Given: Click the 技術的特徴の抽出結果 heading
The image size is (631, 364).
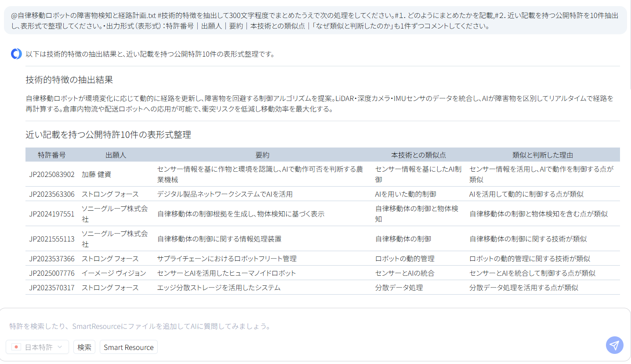Looking at the screenshot, I should click(69, 80).
